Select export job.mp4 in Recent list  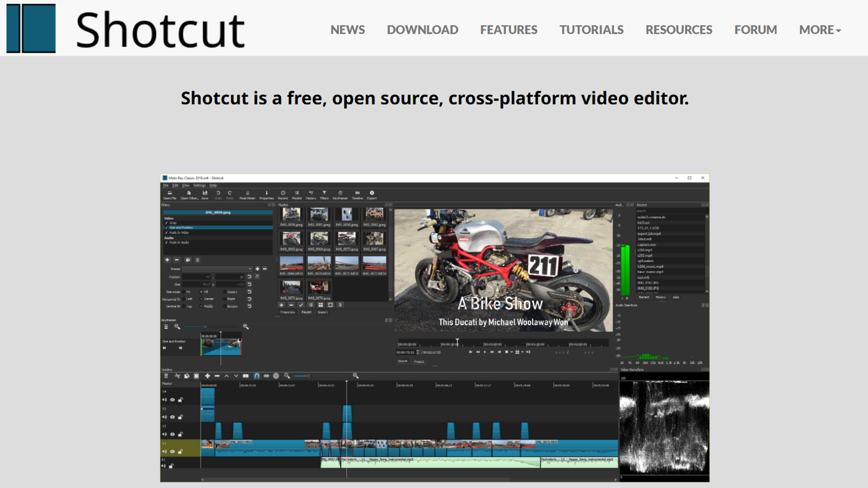pyautogui.click(x=670, y=234)
